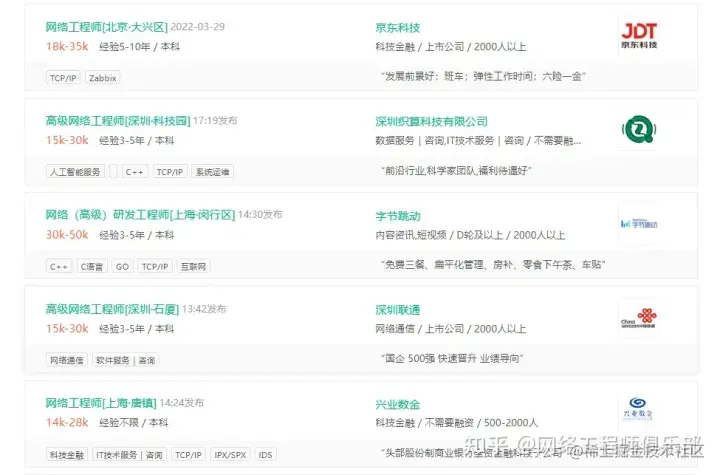Click salary 15k-30k in 深圳织算科技 listing
This screenshot has width=720, height=475.
coord(67,141)
